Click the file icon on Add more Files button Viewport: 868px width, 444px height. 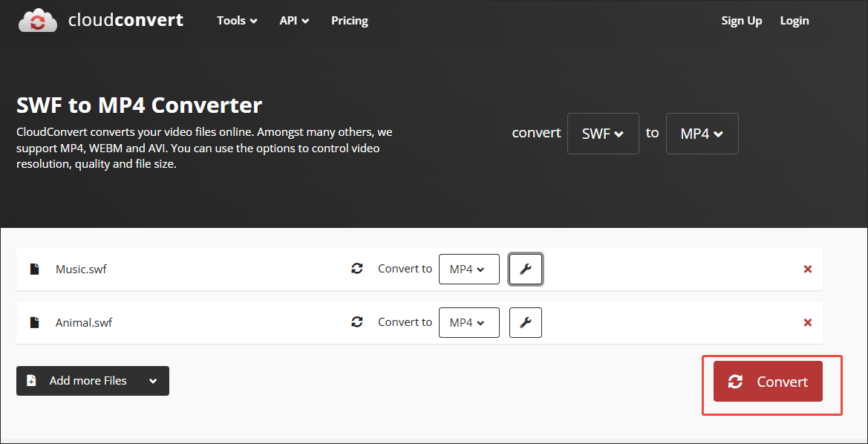pos(30,380)
